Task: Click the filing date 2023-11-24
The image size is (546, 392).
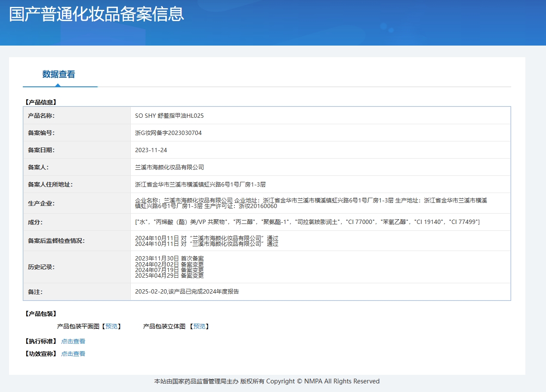Action: 151,150
